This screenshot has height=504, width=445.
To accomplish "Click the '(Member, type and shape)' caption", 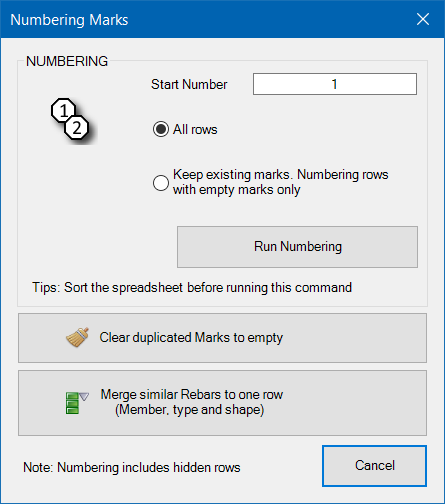I will (x=190, y=410).
